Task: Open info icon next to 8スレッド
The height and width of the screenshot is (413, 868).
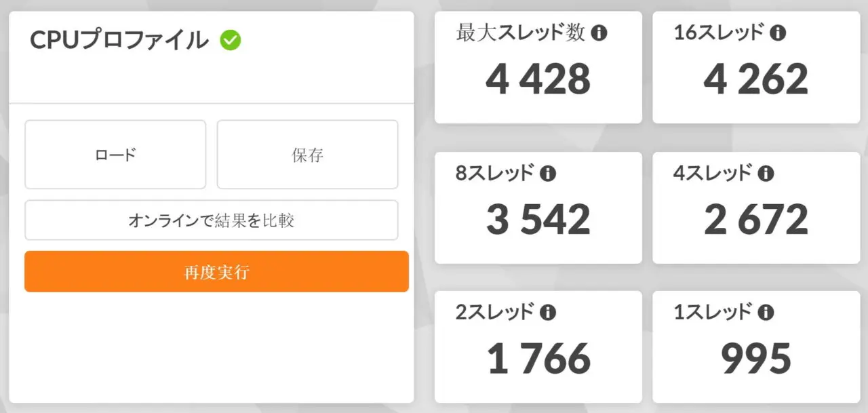Action: (x=548, y=174)
